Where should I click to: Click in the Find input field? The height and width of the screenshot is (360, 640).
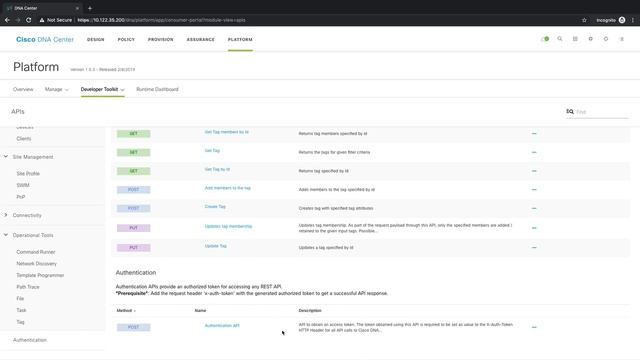click(602, 111)
